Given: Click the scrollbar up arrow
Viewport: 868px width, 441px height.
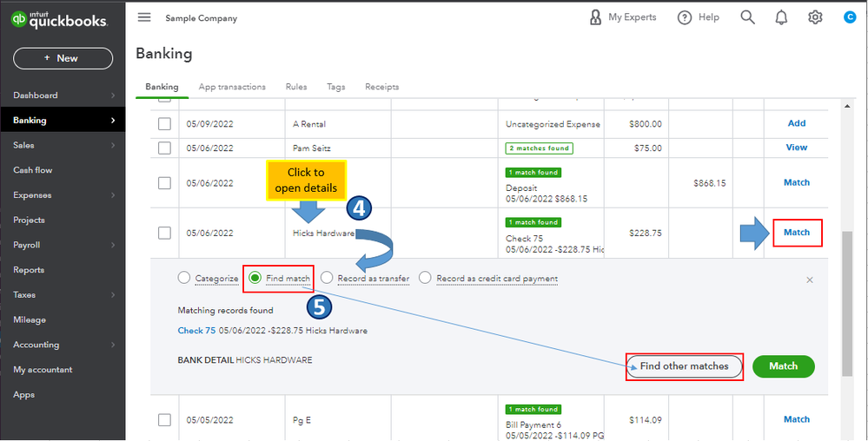Looking at the screenshot, I should 846,106.
